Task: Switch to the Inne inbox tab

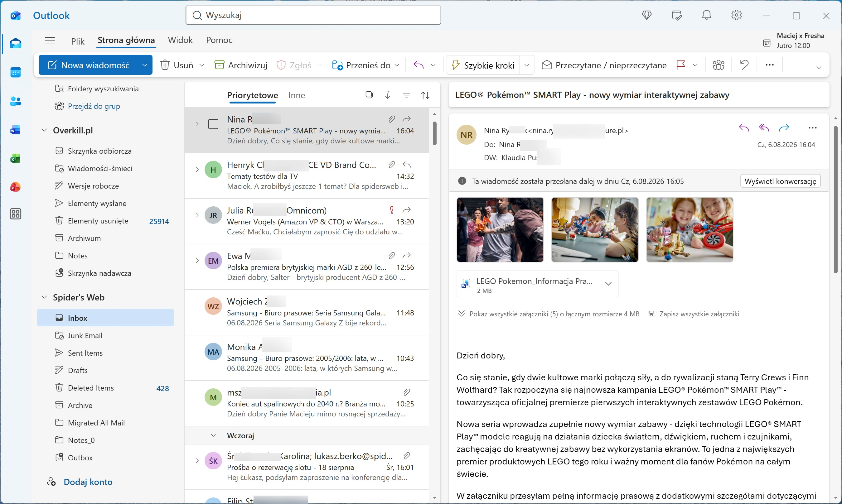Action: click(297, 95)
